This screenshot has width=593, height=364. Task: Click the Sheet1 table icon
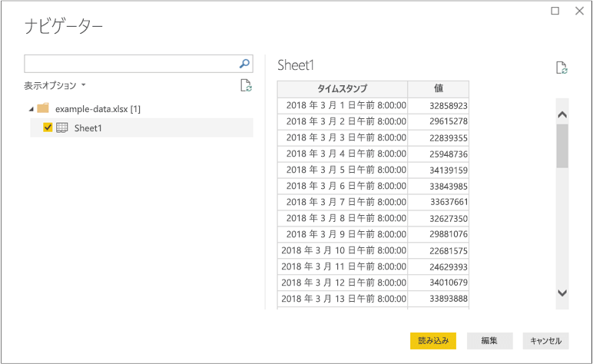[x=62, y=127]
